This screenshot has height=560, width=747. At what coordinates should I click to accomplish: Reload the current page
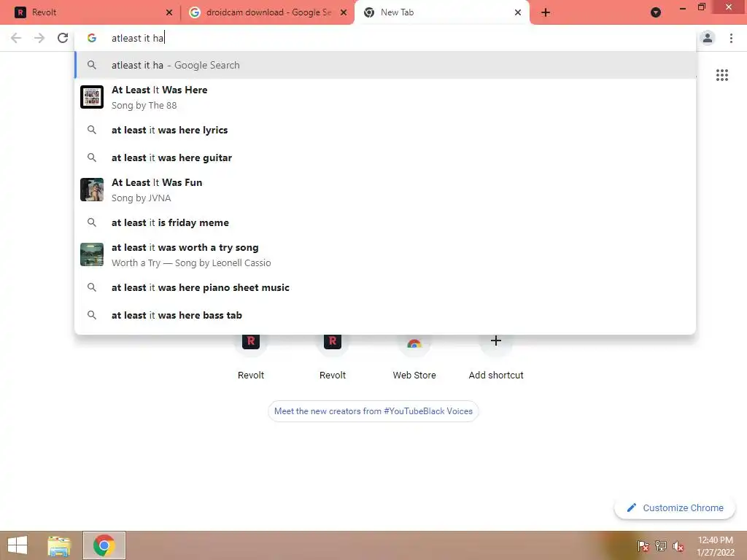pyautogui.click(x=63, y=38)
